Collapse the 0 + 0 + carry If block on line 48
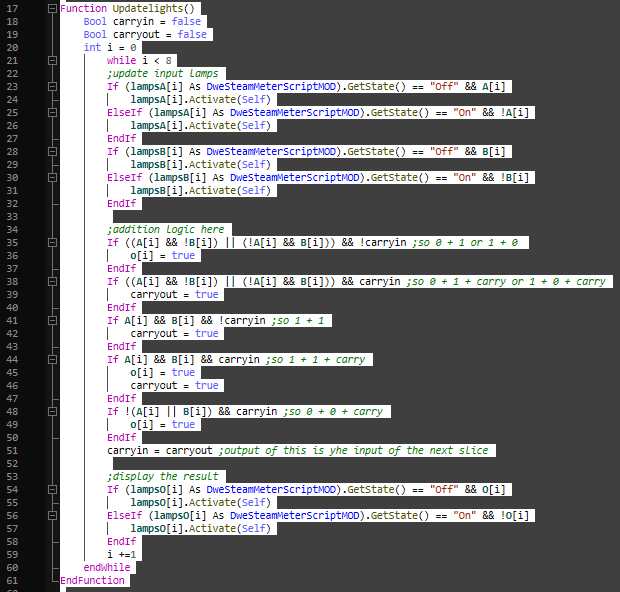The width and height of the screenshot is (620, 592). (52, 412)
